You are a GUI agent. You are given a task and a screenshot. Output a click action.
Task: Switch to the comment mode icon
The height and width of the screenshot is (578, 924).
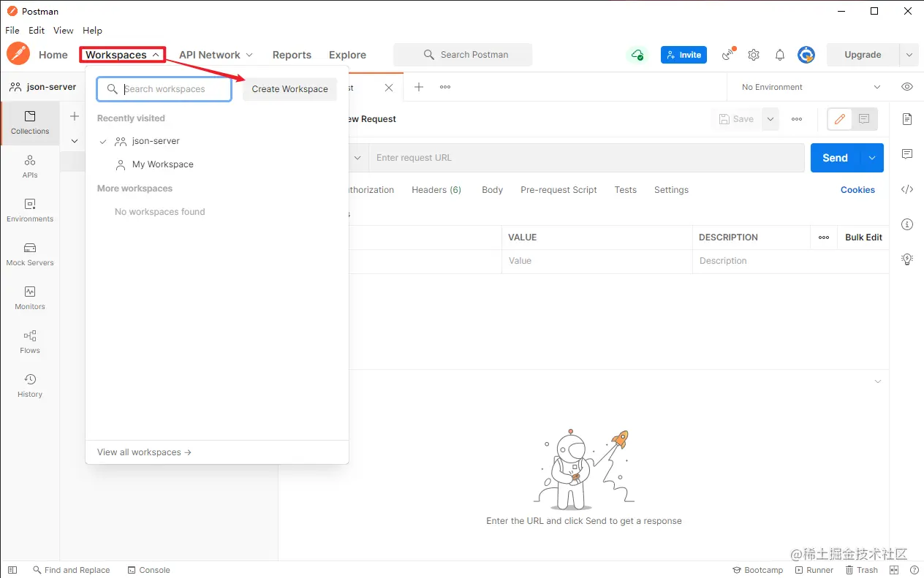[864, 119]
